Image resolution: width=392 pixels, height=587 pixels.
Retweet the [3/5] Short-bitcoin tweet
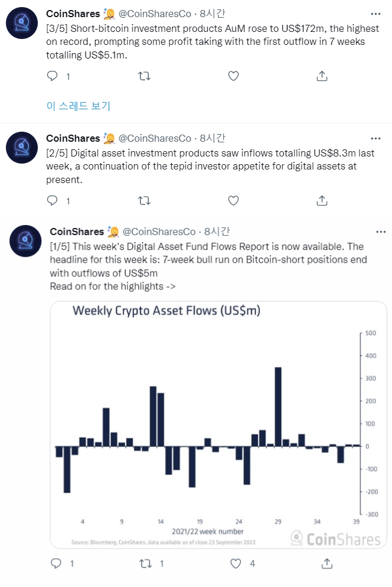[144, 76]
